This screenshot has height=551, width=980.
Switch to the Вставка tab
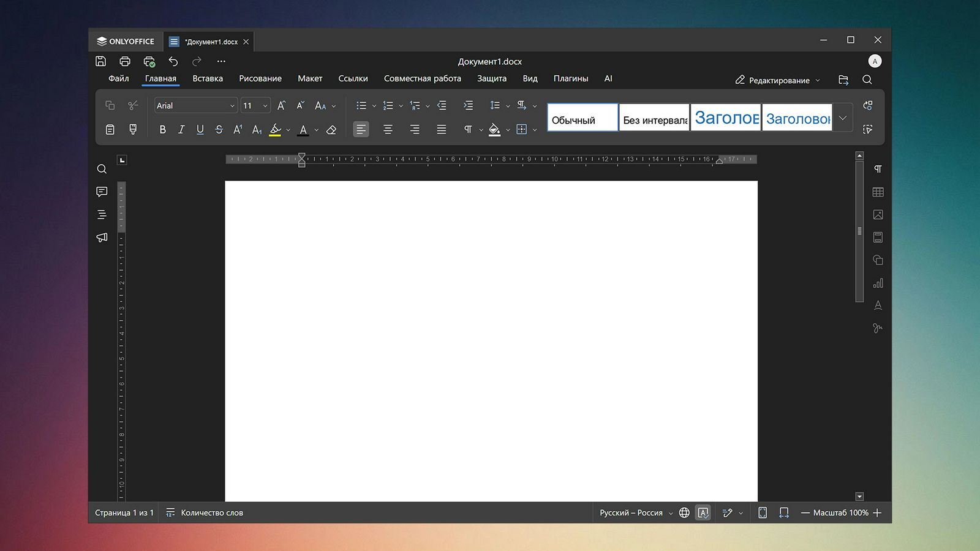click(x=208, y=78)
